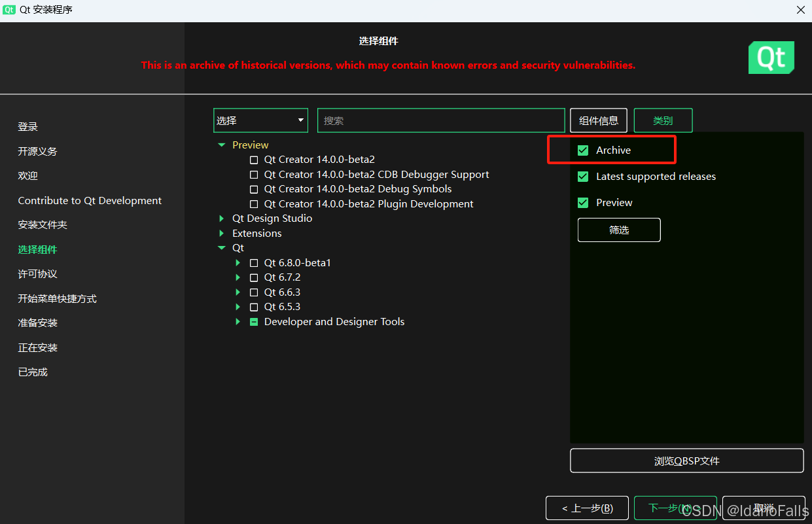The image size is (812, 524).
Task: Proceed with the 下一步 button
Action: pyautogui.click(x=675, y=508)
